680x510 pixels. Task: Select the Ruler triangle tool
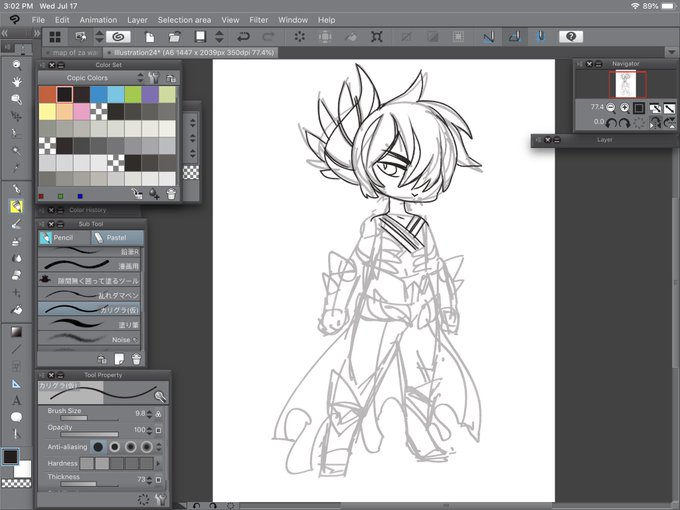pos(16,384)
